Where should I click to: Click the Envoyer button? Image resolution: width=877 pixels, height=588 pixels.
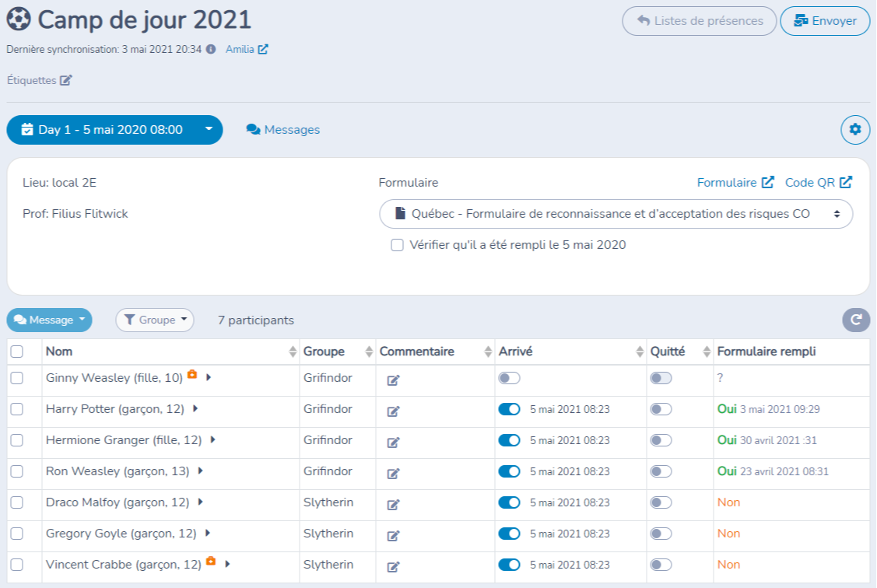point(825,21)
